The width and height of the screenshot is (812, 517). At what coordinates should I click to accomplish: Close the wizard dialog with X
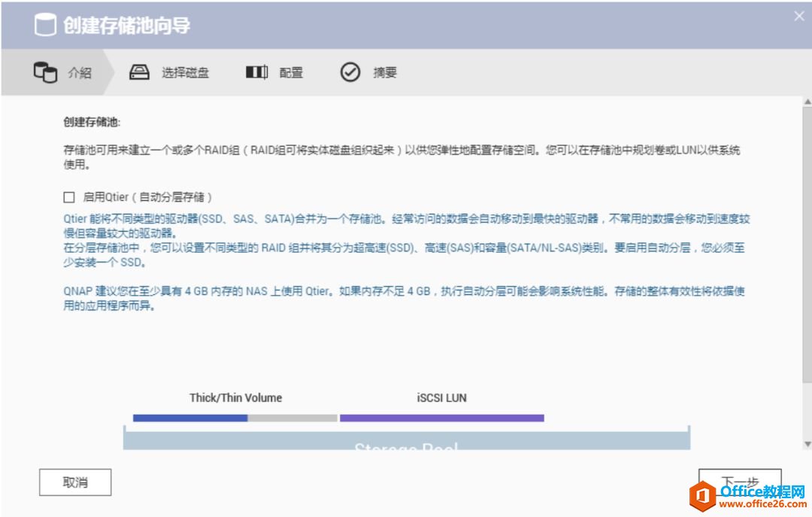click(x=799, y=16)
